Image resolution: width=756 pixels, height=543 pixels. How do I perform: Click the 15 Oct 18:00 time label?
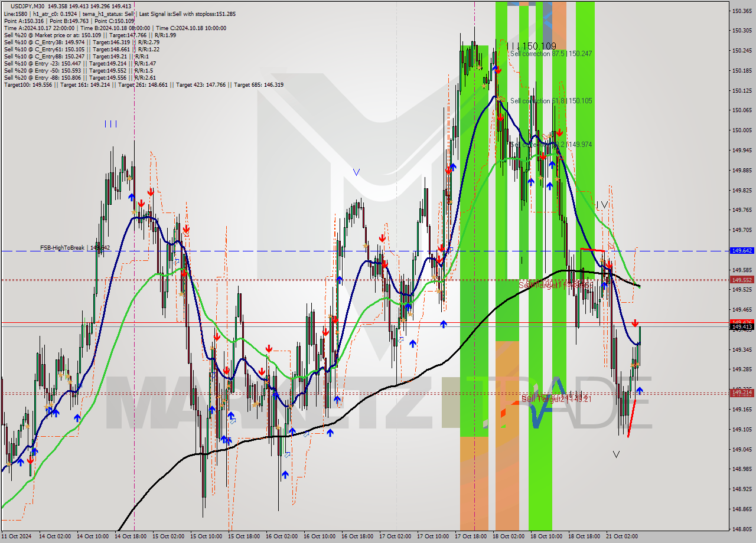point(243,537)
